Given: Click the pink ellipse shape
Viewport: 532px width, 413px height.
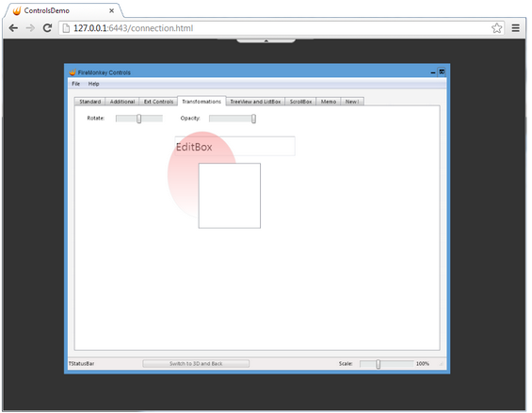Looking at the screenshot, I should click(184, 180).
